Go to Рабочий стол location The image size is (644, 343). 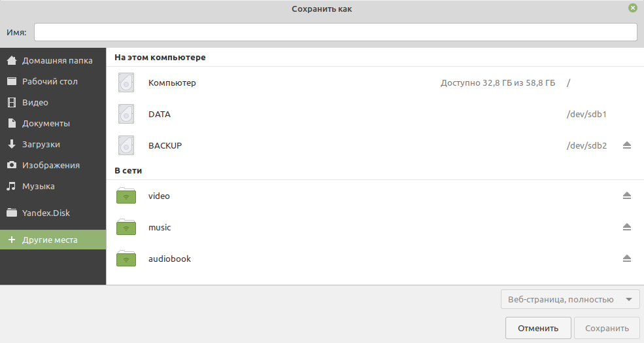click(53, 81)
